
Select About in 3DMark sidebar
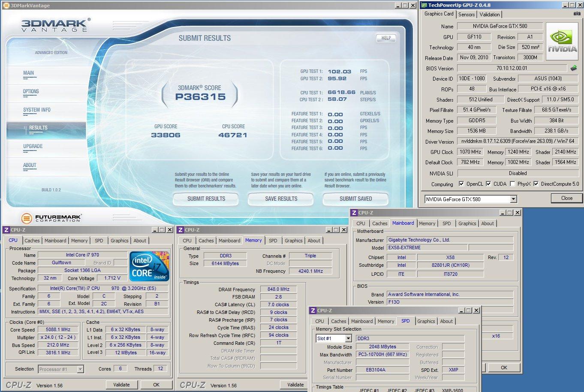(x=30, y=165)
